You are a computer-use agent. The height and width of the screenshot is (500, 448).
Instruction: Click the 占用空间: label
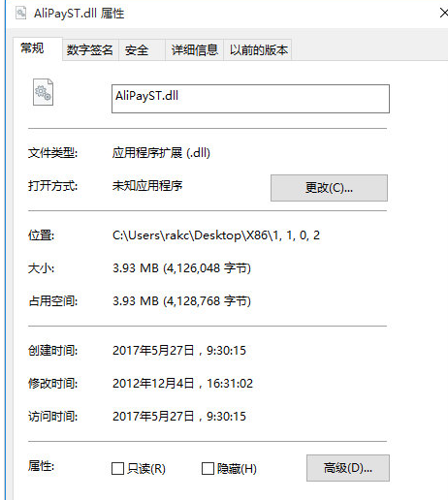pyautogui.click(x=52, y=301)
